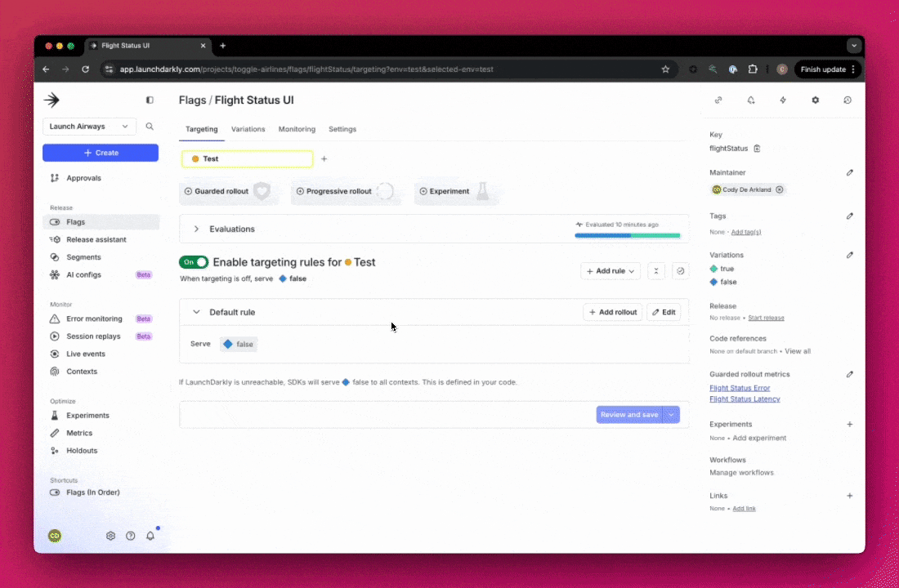This screenshot has height=588, width=899.
Task: Reload the page in the browser
Action: [86, 69]
